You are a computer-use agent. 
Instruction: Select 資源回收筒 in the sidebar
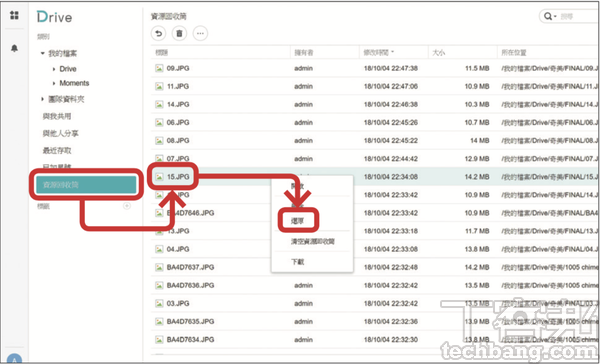tap(86, 185)
